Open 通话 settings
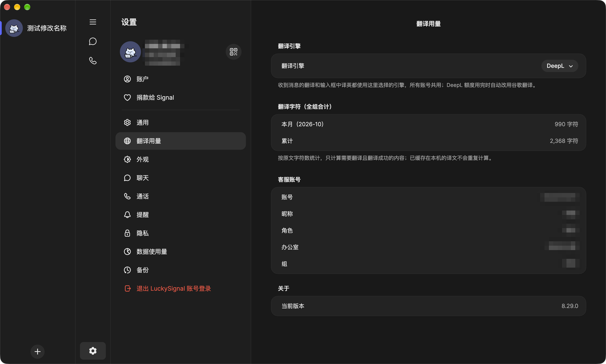The height and width of the screenshot is (364, 606). pyautogui.click(x=180, y=196)
